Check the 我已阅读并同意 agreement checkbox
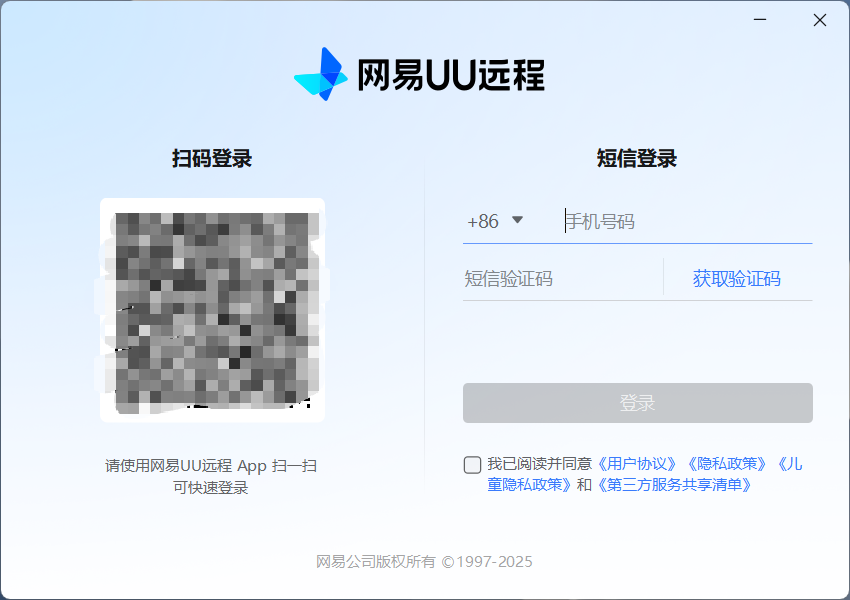 coord(472,464)
